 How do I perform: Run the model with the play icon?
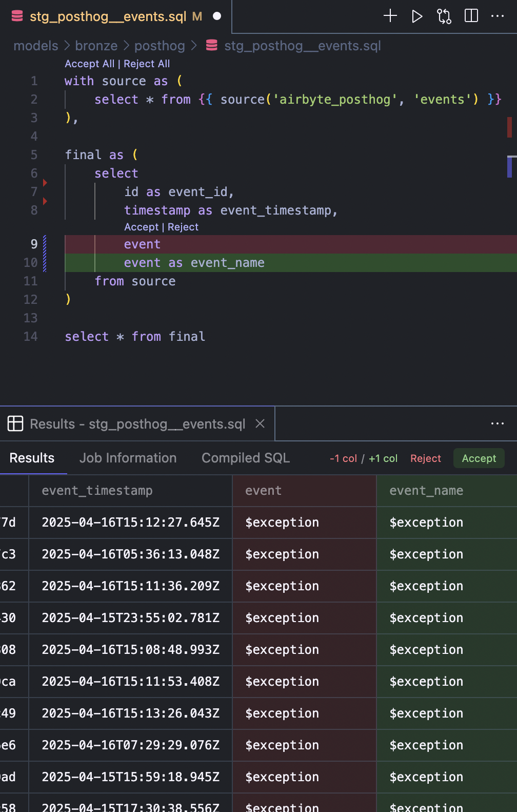tap(417, 16)
